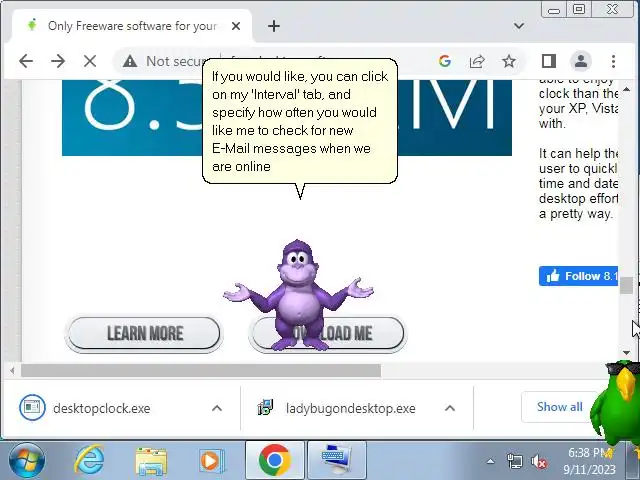Click Bonzi's speech bubble about Interval tab
Viewport: 640px width, 480px height.
click(300, 122)
